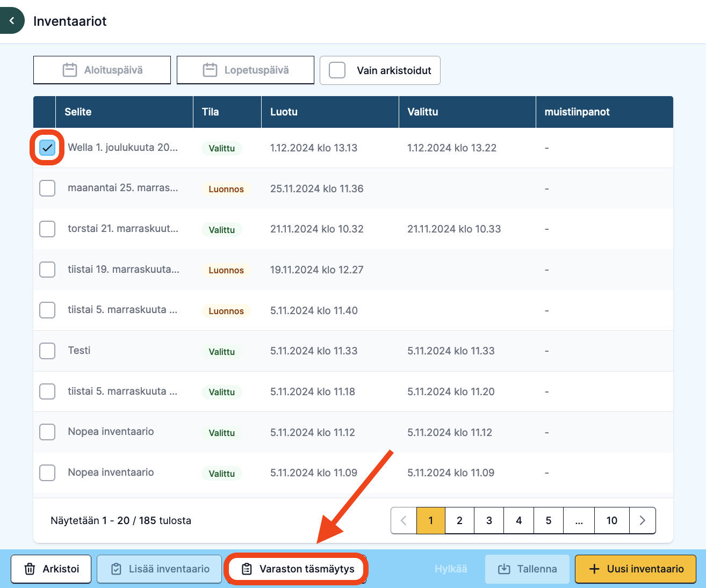Go to previous page with left arrow
Image resolution: width=706 pixels, height=588 pixels.
pyautogui.click(x=404, y=520)
